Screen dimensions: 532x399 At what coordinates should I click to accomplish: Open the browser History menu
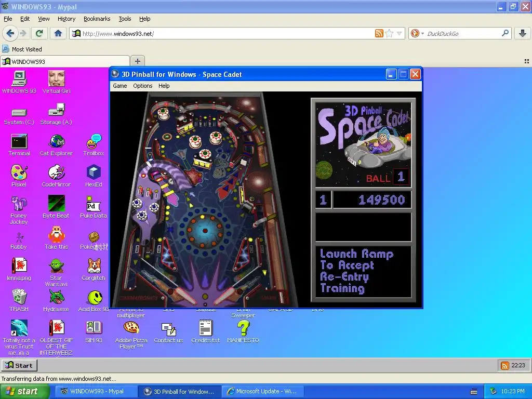(66, 19)
